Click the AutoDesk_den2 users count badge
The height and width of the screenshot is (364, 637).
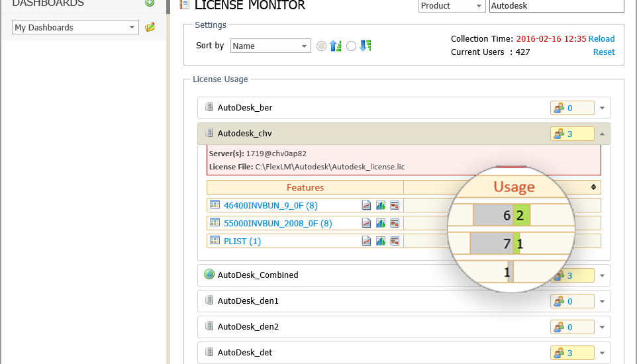(x=572, y=327)
